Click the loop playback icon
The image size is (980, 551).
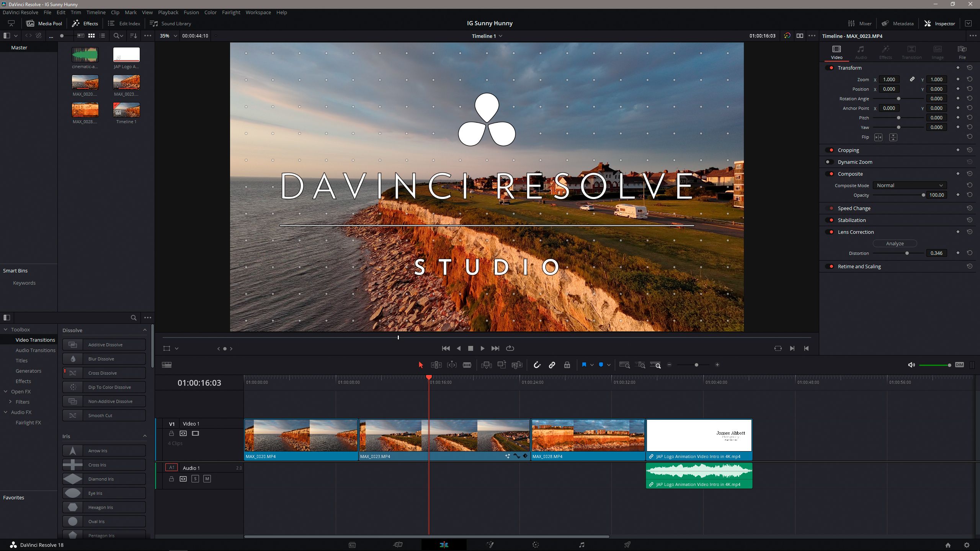pos(510,348)
